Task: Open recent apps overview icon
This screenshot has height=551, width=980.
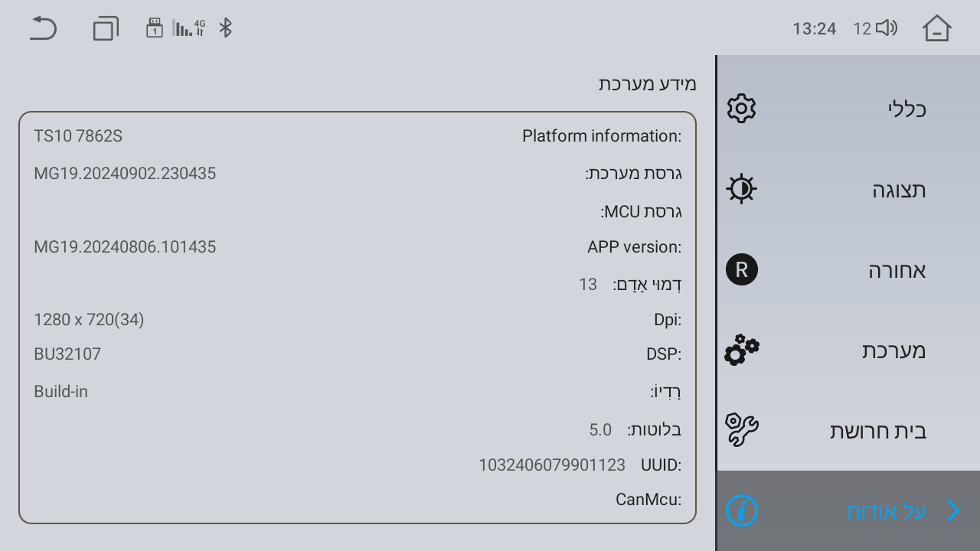Action: 106,28
